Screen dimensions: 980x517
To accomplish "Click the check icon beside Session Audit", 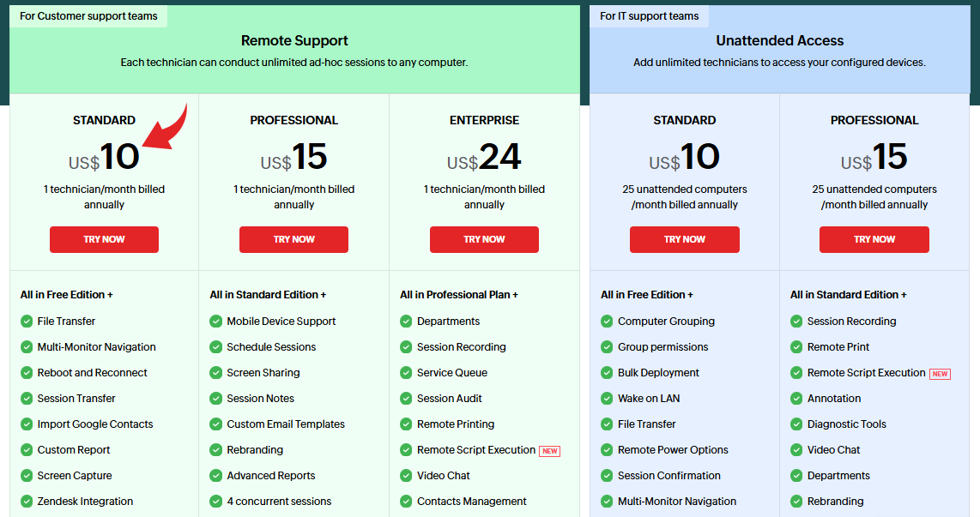I will (x=406, y=399).
